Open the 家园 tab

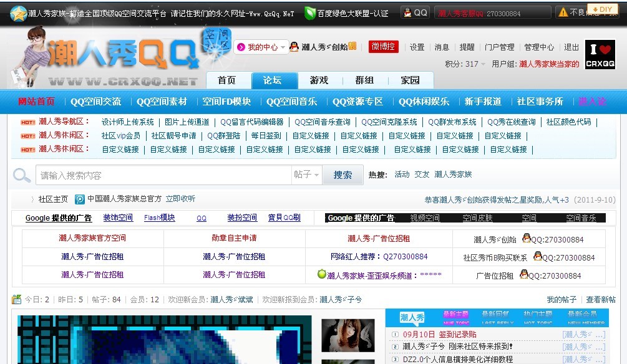point(411,80)
